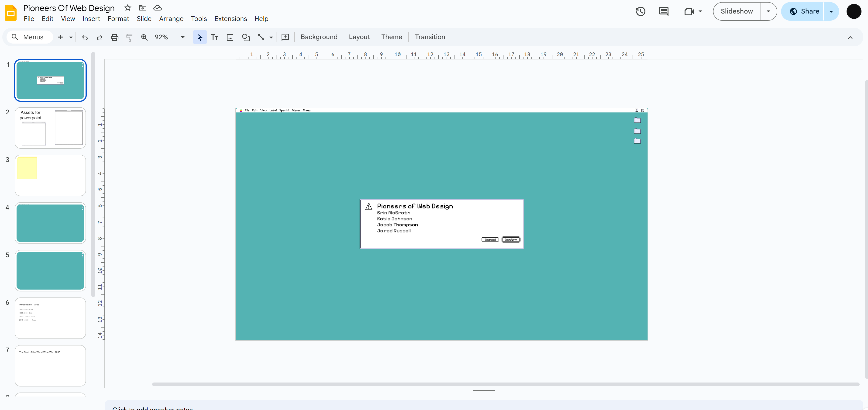Screen dimensions: 868x410
Task: Undo the last action
Action: pyautogui.click(x=85, y=37)
